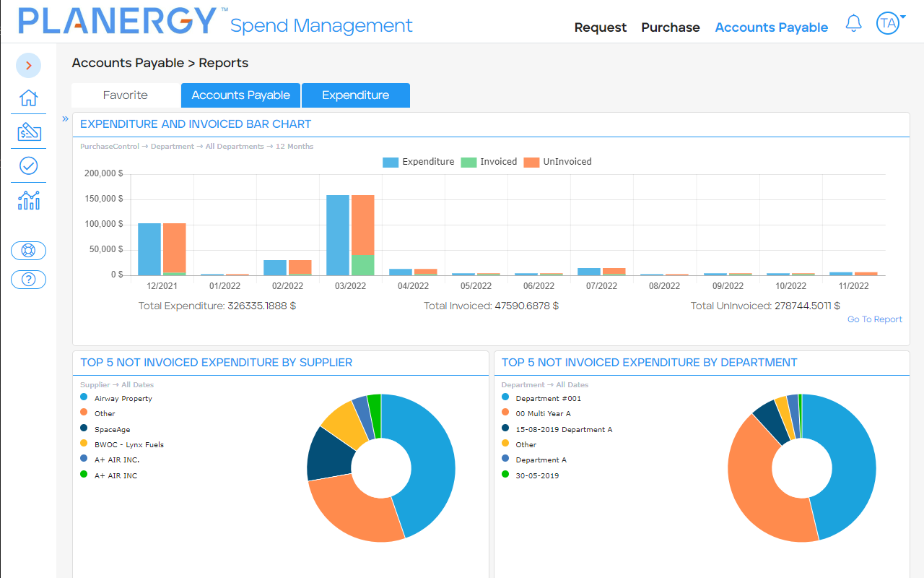Open the Home icon in sidebar
Image resolution: width=924 pixels, height=578 pixels.
pyautogui.click(x=28, y=98)
